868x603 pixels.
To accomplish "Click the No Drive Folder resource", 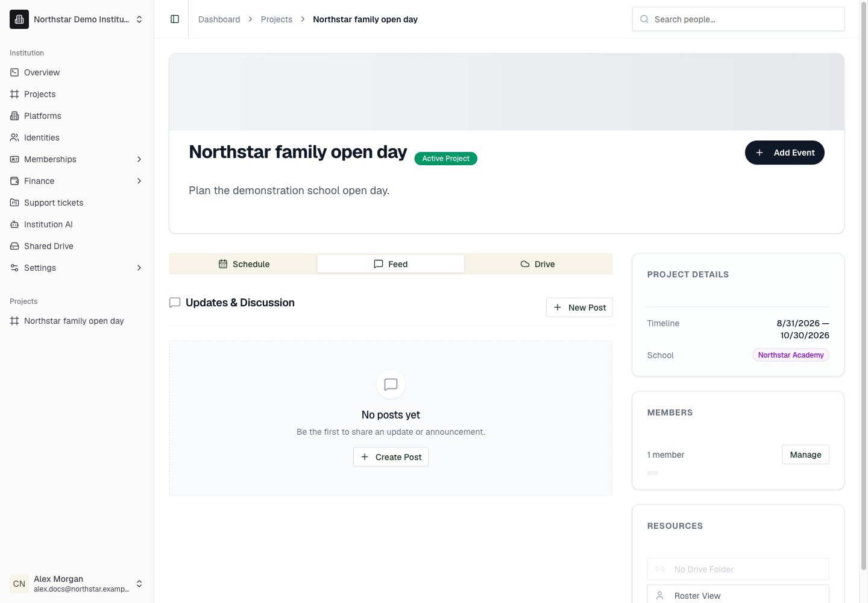I will click(738, 569).
